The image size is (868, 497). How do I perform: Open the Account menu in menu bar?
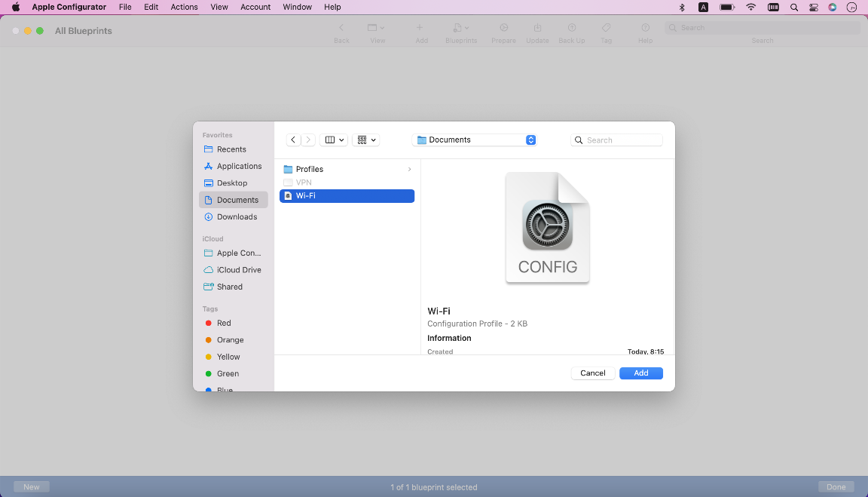point(255,7)
